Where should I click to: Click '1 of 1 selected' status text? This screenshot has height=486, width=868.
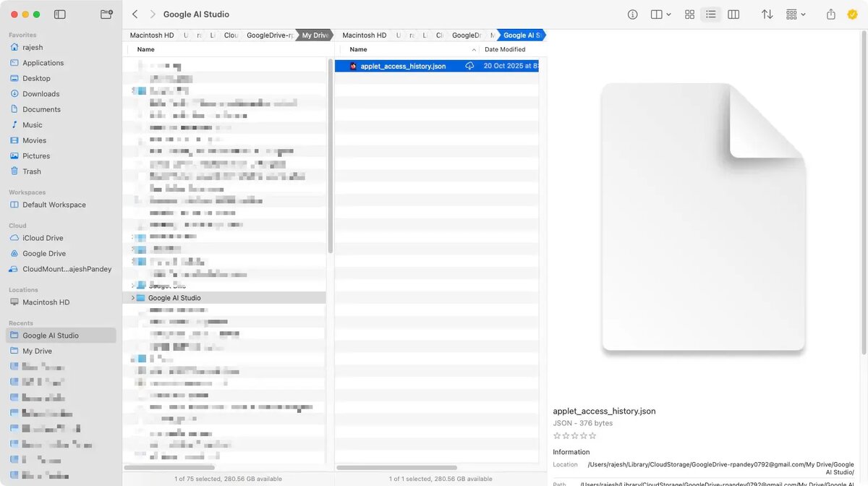pyautogui.click(x=441, y=479)
